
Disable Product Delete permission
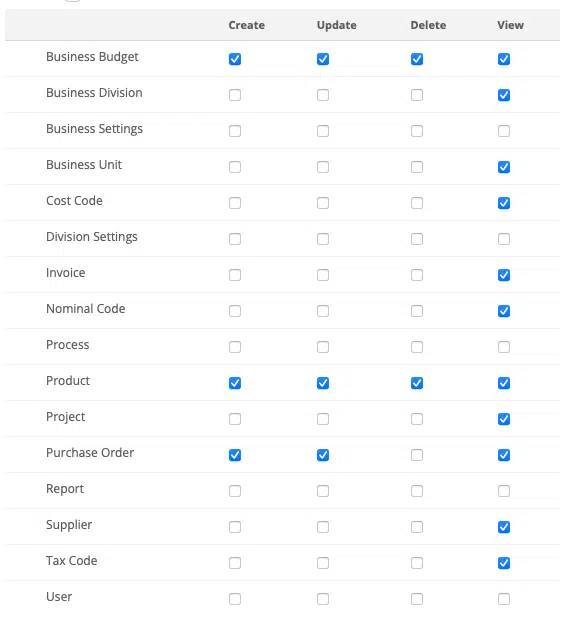coord(417,383)
